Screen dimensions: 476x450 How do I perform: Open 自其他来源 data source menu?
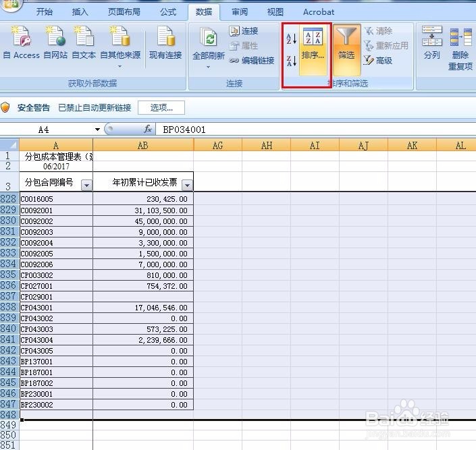[120, 47]
